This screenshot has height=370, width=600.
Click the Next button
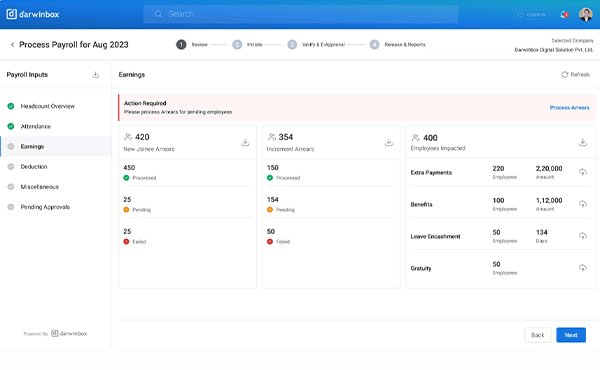(571, 335)
